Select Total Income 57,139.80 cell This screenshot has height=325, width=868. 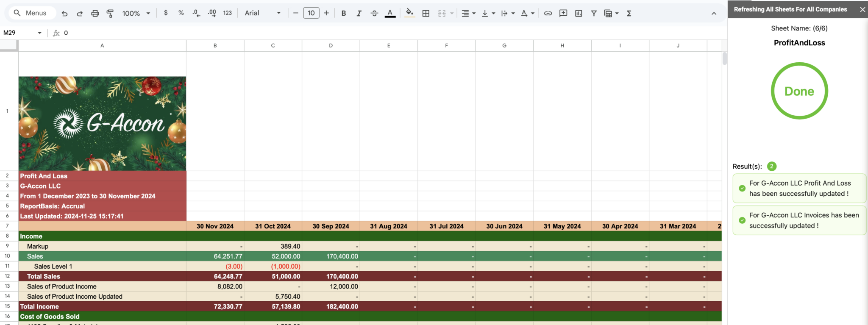273,306
